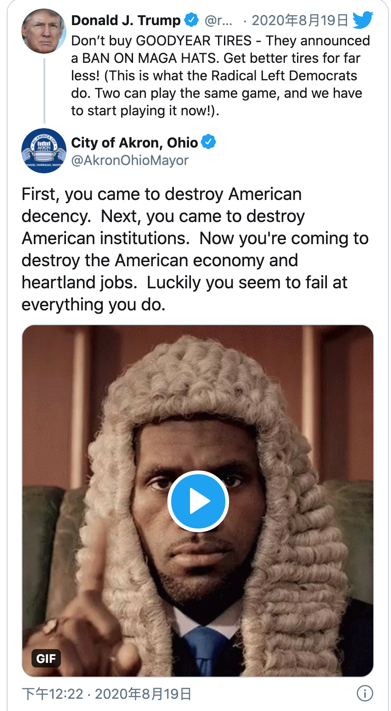Click the Twitter bird logo

[363, 20]
